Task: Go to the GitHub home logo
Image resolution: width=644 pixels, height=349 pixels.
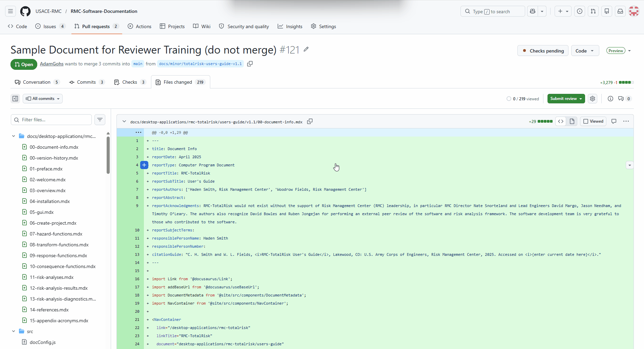Action: pyautogui.click(x=25, y=11)
